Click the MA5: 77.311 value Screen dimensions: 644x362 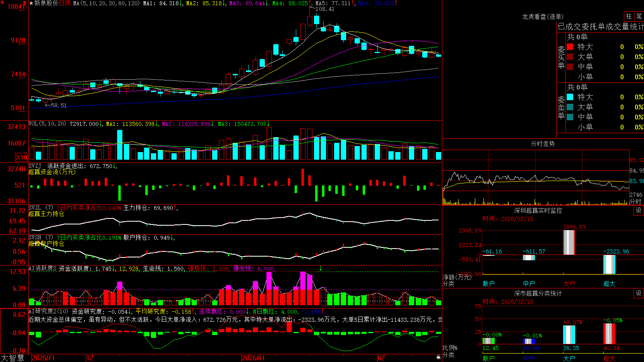click(333, 3)
